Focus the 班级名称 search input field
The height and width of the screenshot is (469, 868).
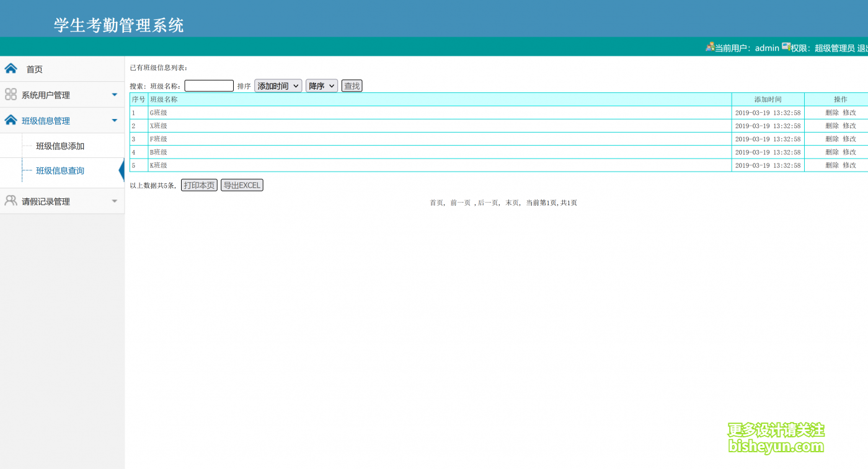coord(209,86)
